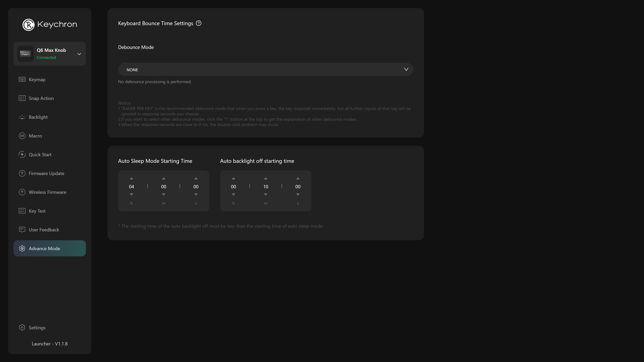The height and width of the screenshot is (362, 644).
Task: Click the Keymap keyboard icon in sidebar
Action: pos(22,80)
